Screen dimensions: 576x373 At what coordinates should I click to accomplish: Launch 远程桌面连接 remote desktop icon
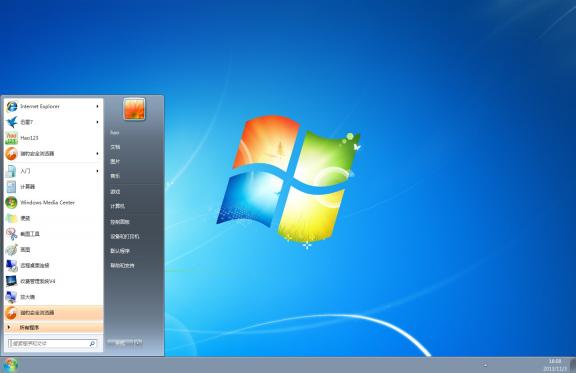pyautogui.click(x=11, y=265)
